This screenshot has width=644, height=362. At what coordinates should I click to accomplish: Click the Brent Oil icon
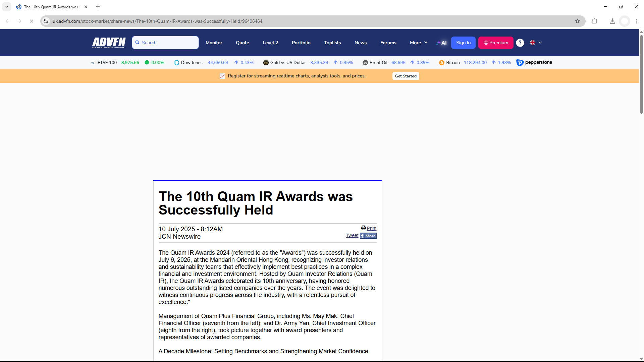pos(365,63)
